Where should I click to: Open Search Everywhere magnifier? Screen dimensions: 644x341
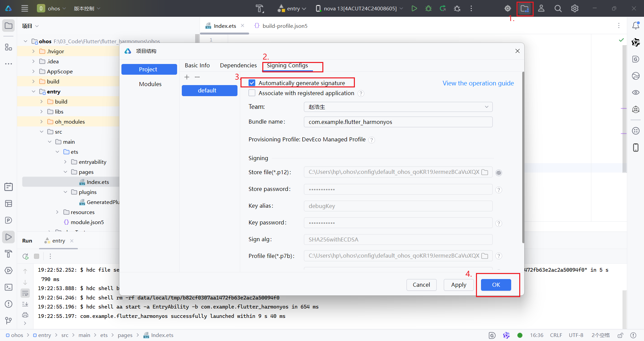pos(558,8)
